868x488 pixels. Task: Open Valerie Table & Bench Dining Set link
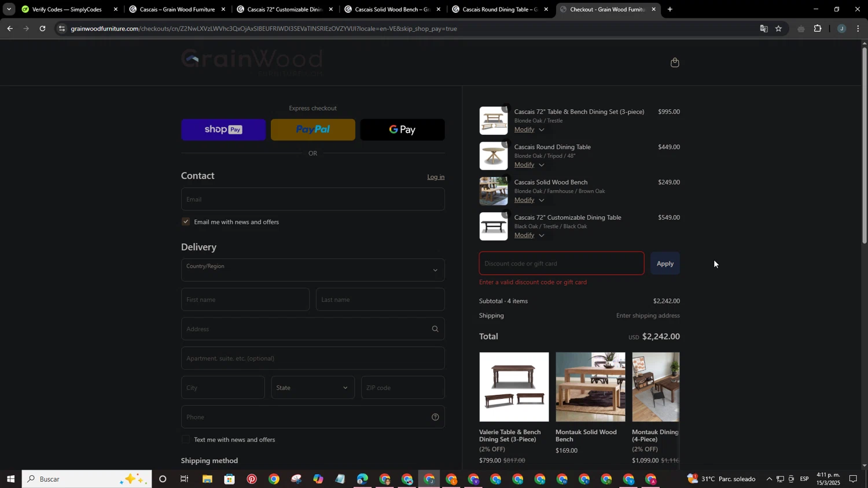coord(509,436)
